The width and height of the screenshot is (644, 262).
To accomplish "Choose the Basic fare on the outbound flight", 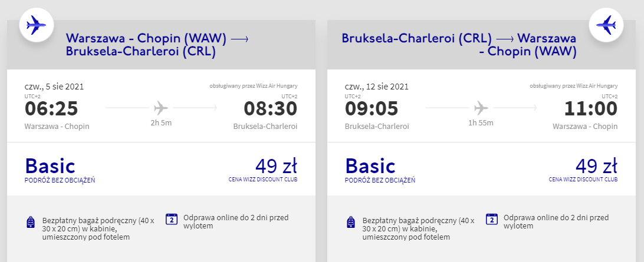I will pos(50,165).
